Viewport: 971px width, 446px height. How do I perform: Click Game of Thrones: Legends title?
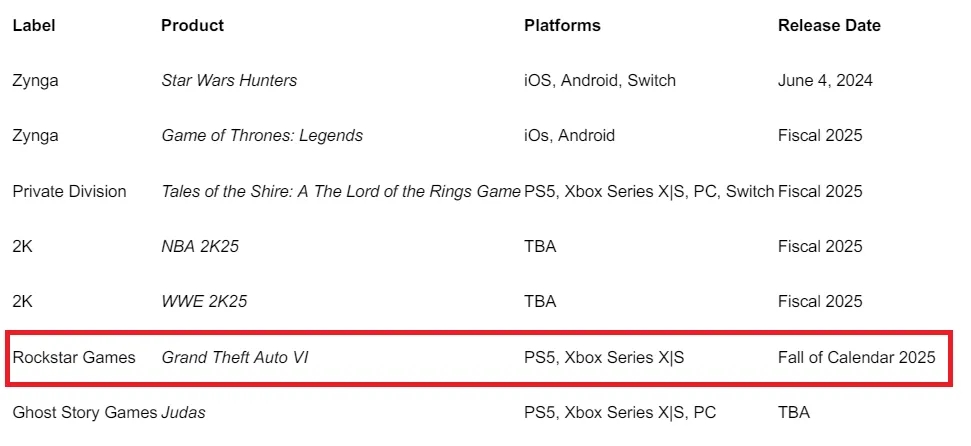click(x=262, y=135)
